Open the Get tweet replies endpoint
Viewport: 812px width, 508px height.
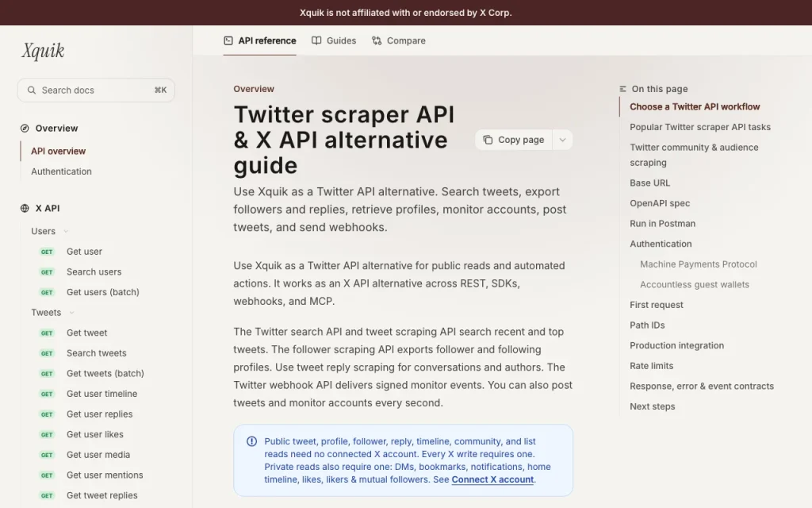pyautogui.click(x=102, y=495)
